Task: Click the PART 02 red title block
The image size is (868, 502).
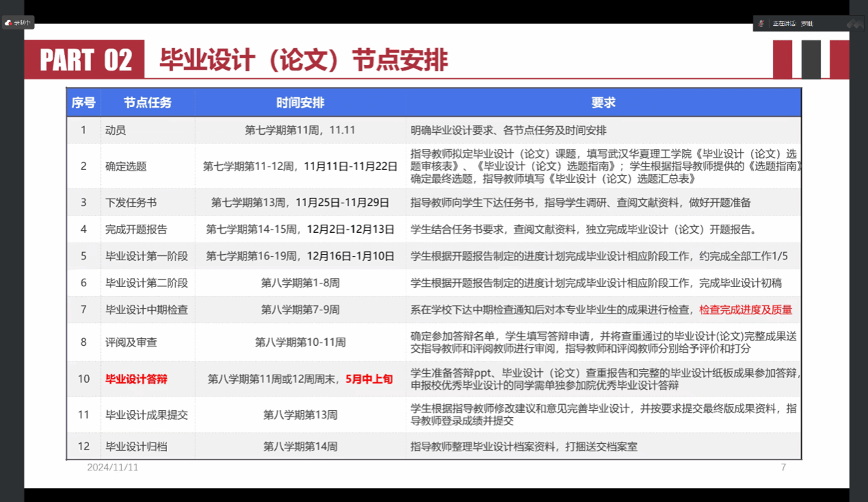Action: (85, 60)
